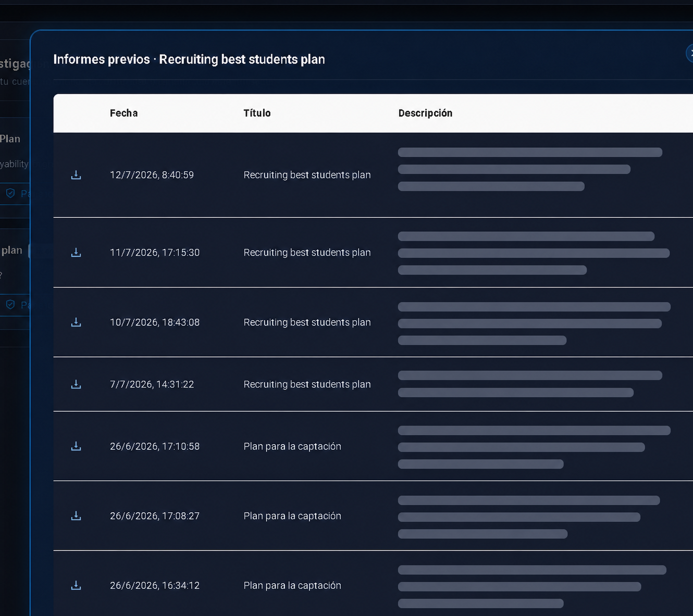
Task: Click the 7/7/2026, 14:31:22 date cell
Action: tap(152, 384)
